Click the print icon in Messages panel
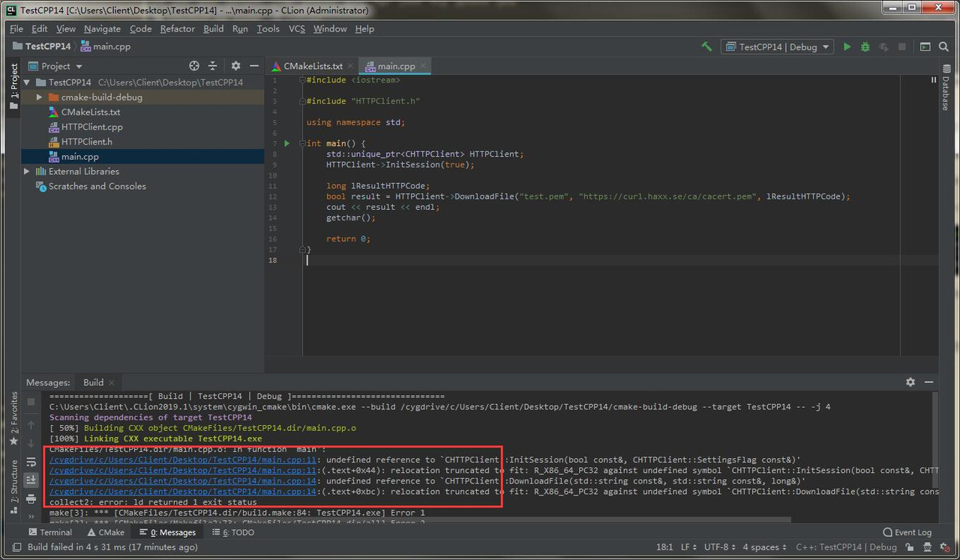Screen dimensions: 960x560 pyautogui.click(x=31, y=499)
